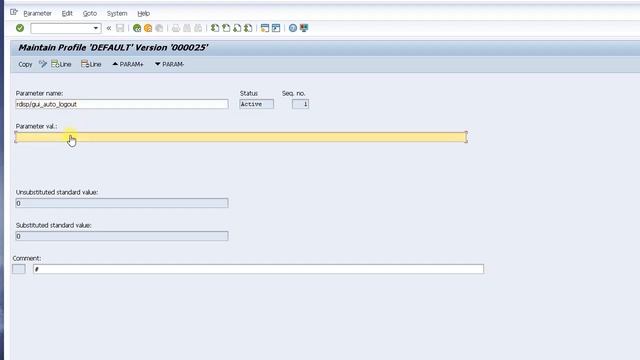Click the Find Next binoculars icon
Viewport: 640px width, 360px height.
point(198,28)
